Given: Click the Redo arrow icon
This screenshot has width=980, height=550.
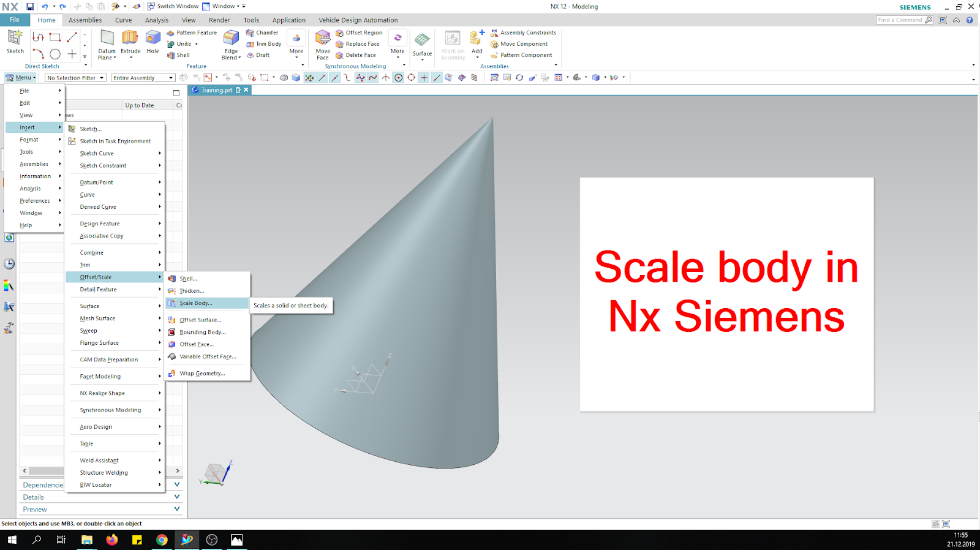Looking at the screenshot, I should click(x=62, y=7).
